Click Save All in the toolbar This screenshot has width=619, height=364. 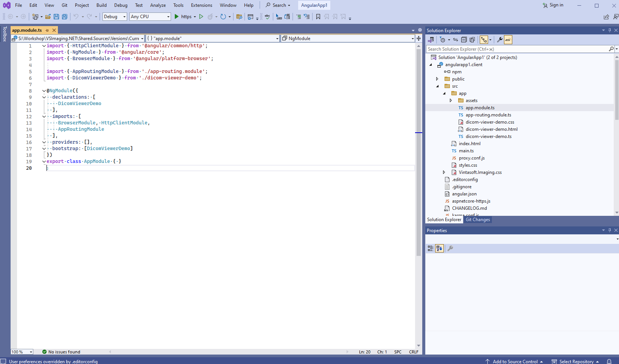point(65,17)
